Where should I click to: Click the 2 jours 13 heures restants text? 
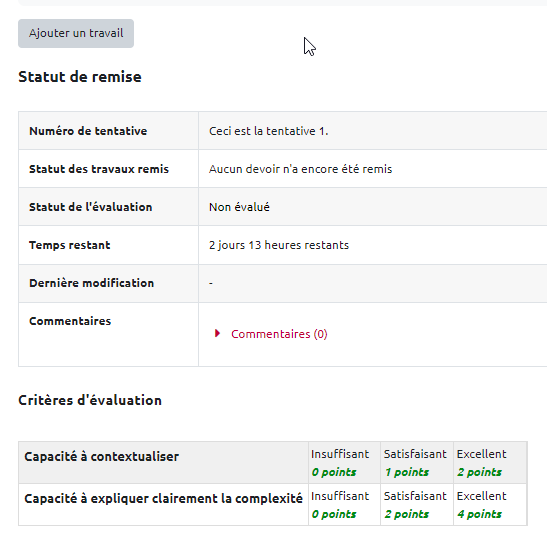click(x=279, y=245)
